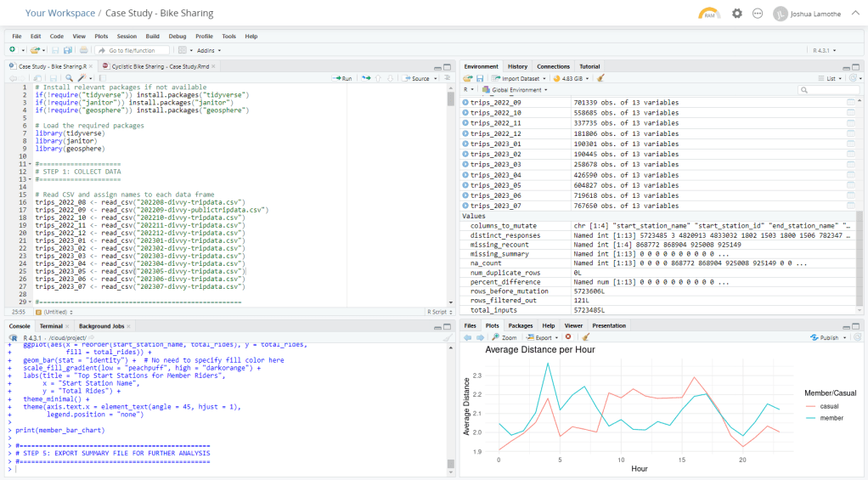Click the Your Workspace breadcrumb link

tap(59, 14)
